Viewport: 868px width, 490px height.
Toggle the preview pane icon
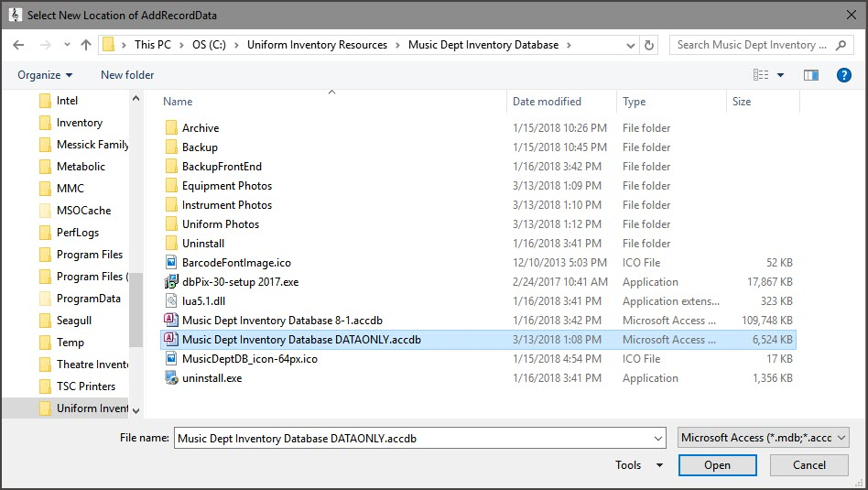click(x=810, y=75)
